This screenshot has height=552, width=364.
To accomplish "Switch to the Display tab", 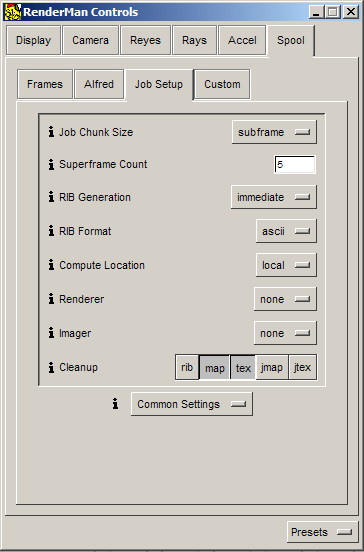I will coord(33,40).
